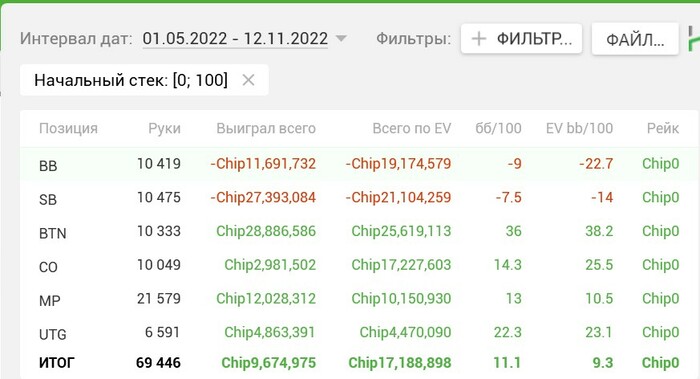Image resolution: width=700 pixels, height=379 pixels.
Task: Select the CO position row
Action: click(359, 265)
